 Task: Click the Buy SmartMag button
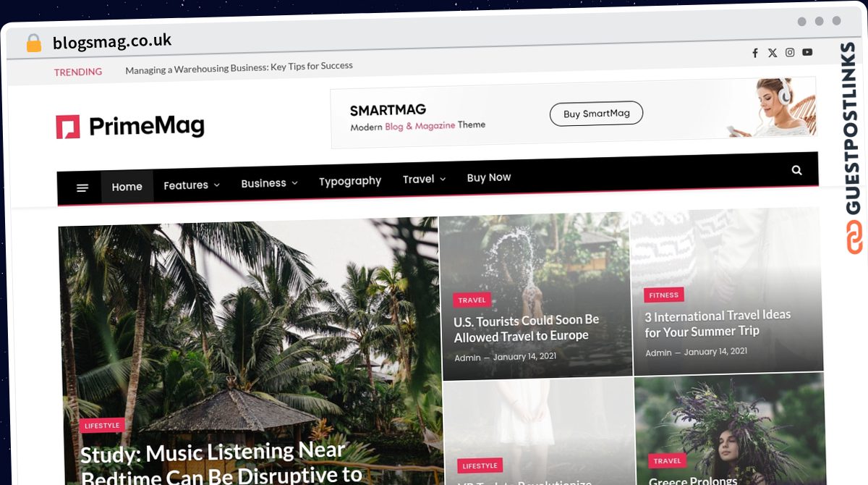pyautogui.click(x=596, y=114)
